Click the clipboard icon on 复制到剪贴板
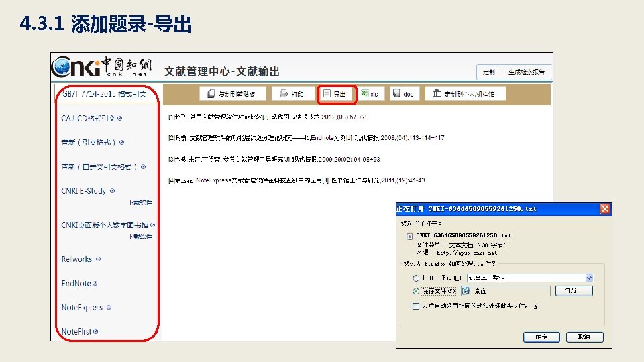The width and height of the screenshot is (644, 362). pos(211,94)
